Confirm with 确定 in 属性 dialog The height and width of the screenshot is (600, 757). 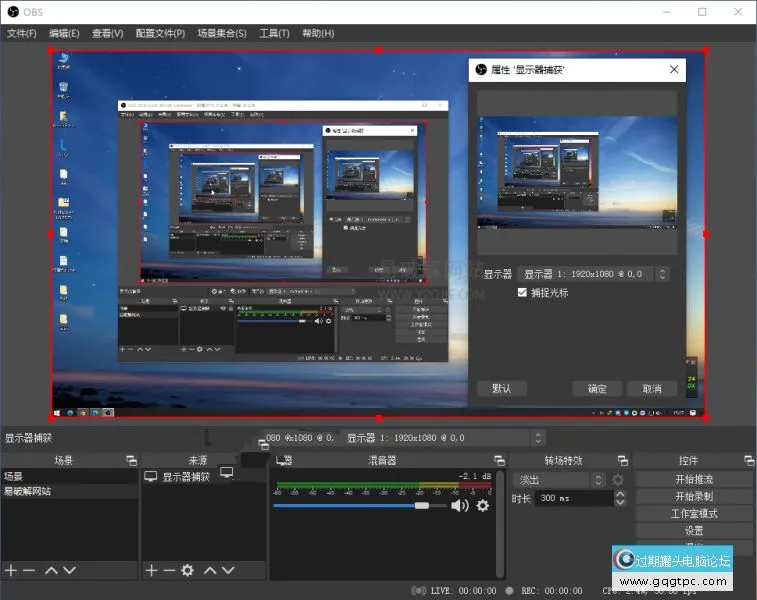click(x=597, y=389)
